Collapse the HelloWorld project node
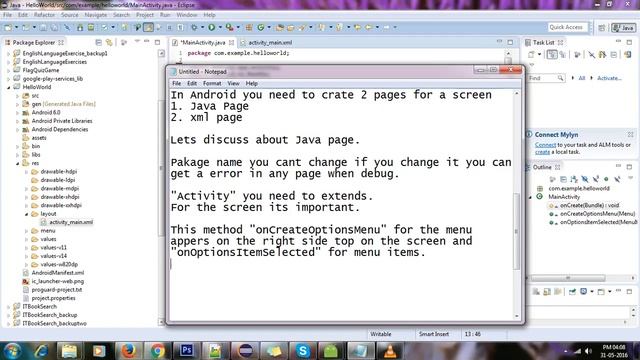Screen dimensions: 640x360 tap(9, 87)
